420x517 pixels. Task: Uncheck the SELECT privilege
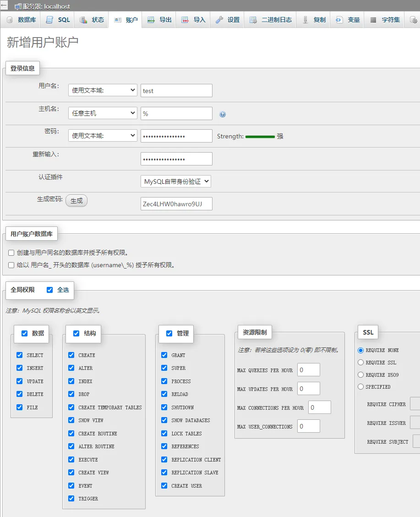coord(19,355)
